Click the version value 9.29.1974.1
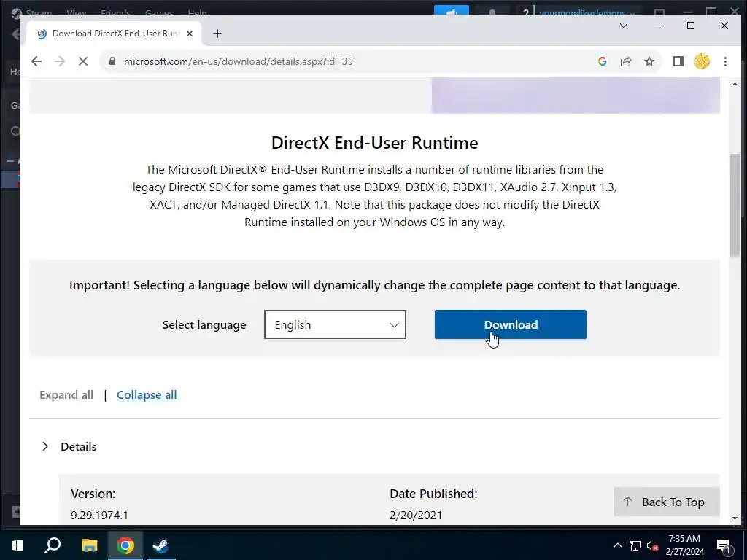Image resolution: width=747 pixels, height=560 pixels. point(99,516)
